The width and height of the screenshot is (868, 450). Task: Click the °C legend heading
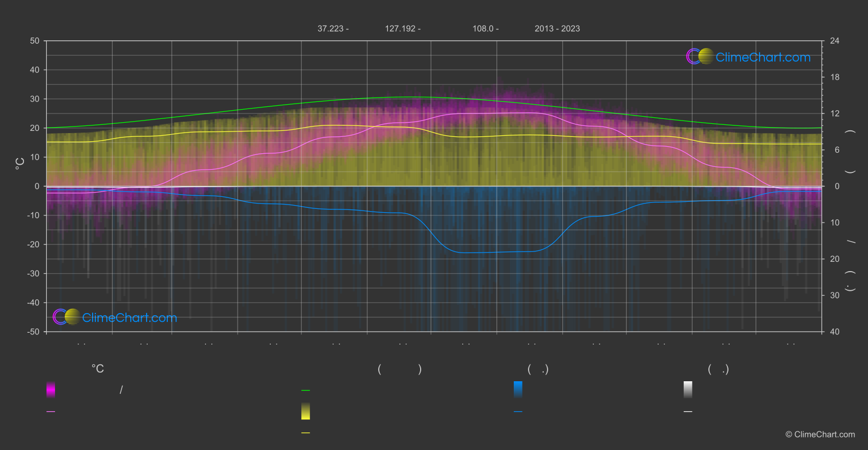(98, 369)
